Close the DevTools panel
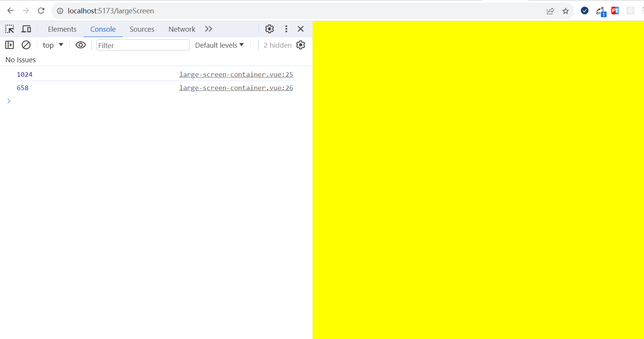 point(301,29)
